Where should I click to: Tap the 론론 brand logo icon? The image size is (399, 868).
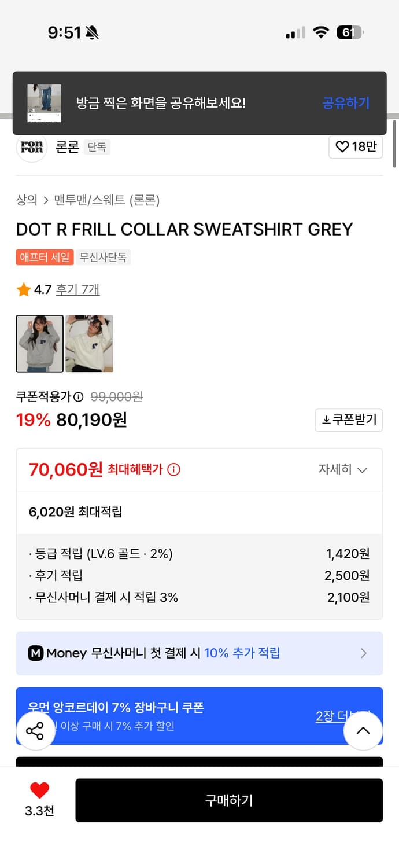(x=31, y=147)
